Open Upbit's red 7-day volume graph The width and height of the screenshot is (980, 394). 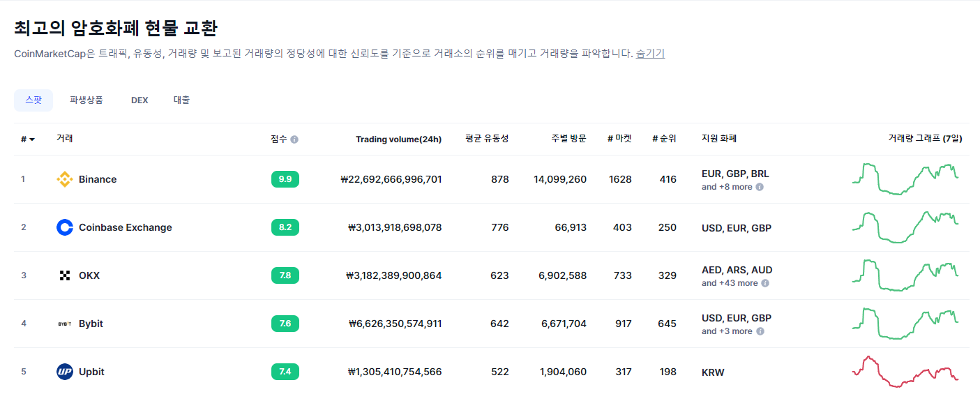[905, 372]
